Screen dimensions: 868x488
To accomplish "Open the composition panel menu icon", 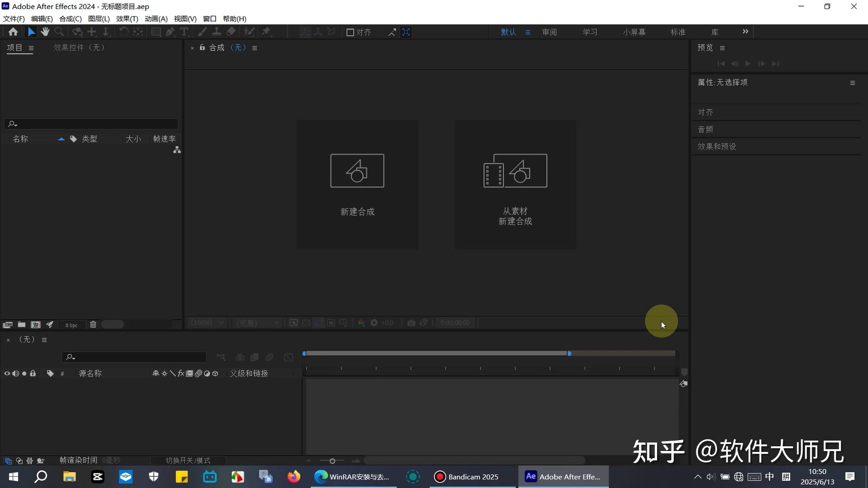I will tap(255, 47).
